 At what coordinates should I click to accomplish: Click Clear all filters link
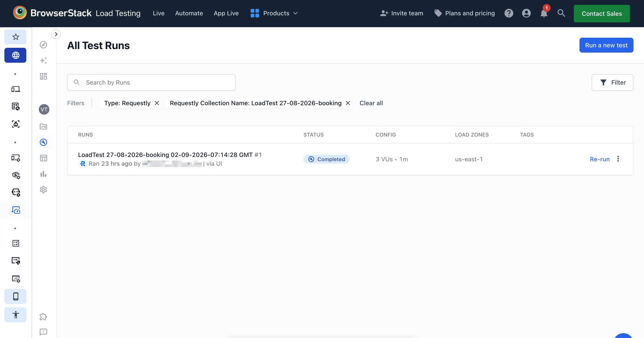[x=371, y=103]
